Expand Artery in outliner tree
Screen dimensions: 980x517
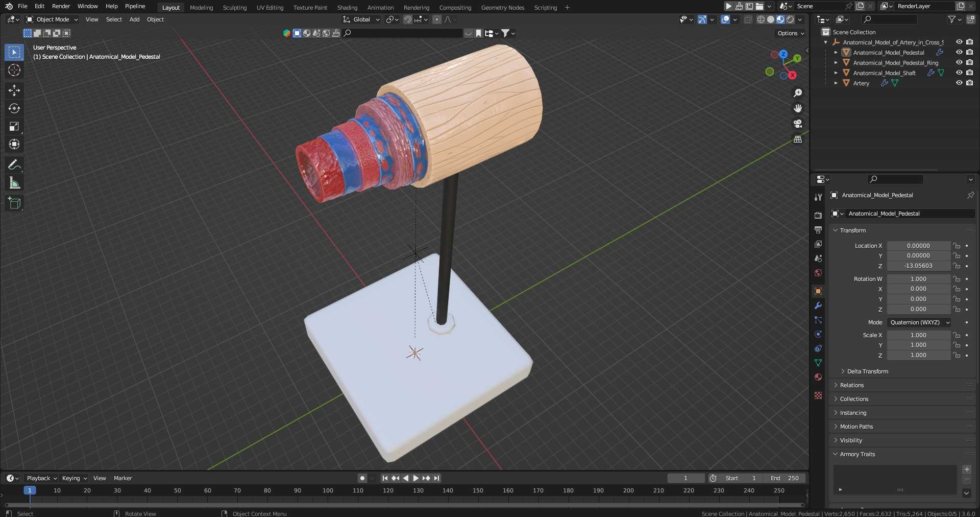tap(836, 83)
